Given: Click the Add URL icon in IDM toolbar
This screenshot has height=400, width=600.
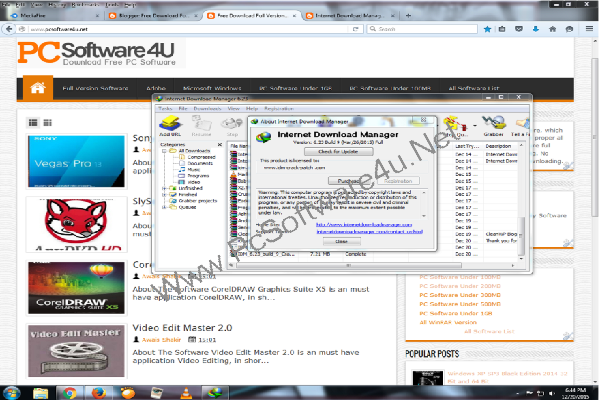Looking at the screenshot, I should point(170,126).
